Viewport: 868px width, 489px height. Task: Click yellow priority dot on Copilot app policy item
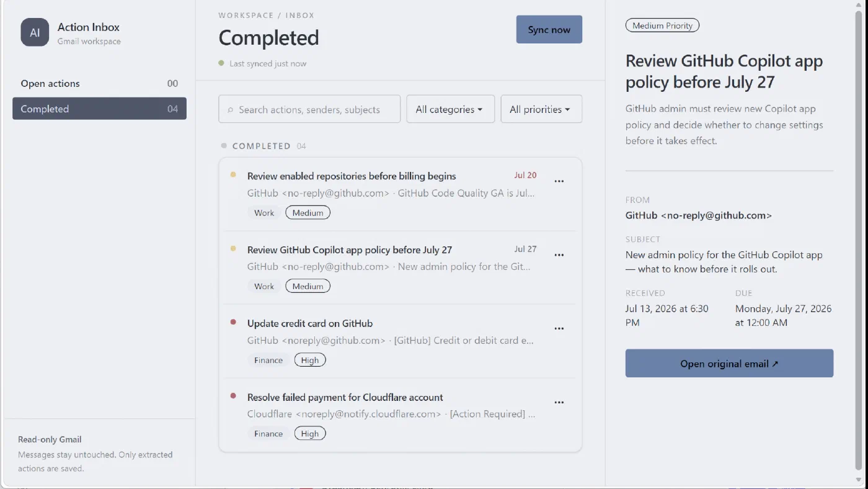(233, 249)
